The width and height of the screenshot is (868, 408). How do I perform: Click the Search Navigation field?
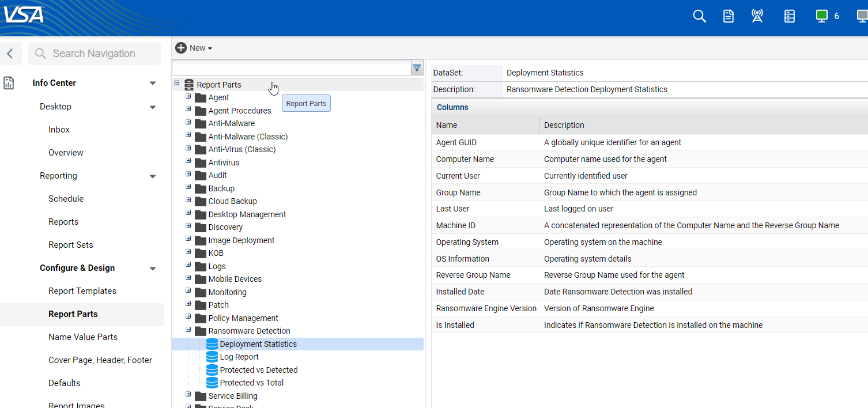[x=95, y=54]
